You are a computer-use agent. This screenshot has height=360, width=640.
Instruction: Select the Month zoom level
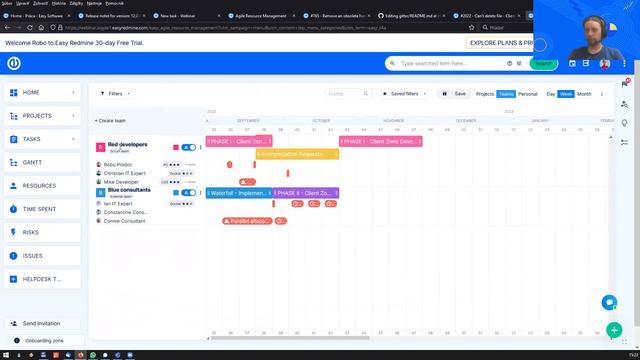[x=584, y=94]
